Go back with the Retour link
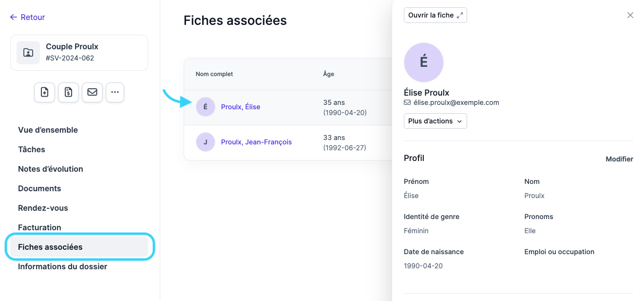Screen dimensions: 644x301 click(x=27, y=17)
